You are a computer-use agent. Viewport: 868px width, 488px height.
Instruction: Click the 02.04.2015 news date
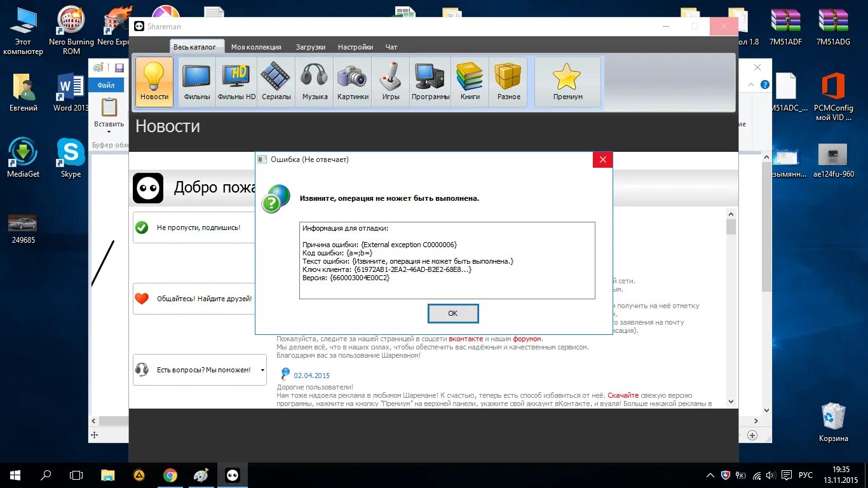(312, 375)
